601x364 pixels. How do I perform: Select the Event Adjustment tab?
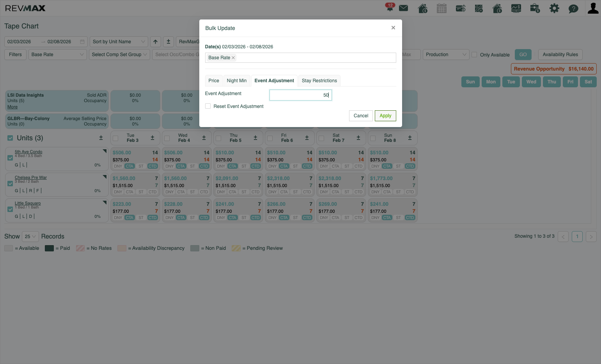[x=274, y=81]
